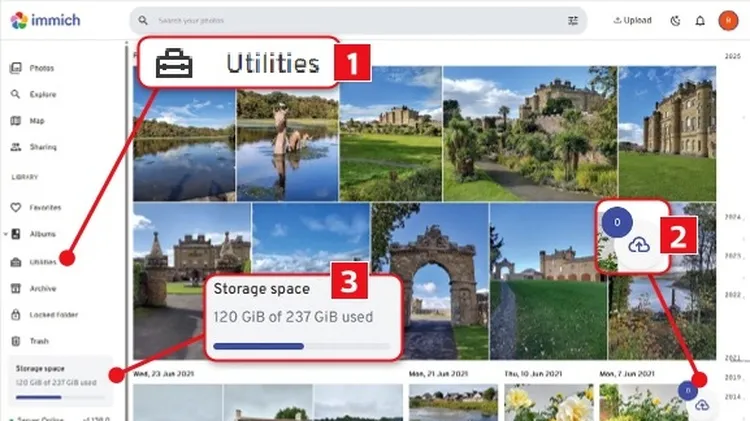Open the distant castle across lawn photo
The width and height of the screenshot is (750, 421).
click(x=391, y=133)
